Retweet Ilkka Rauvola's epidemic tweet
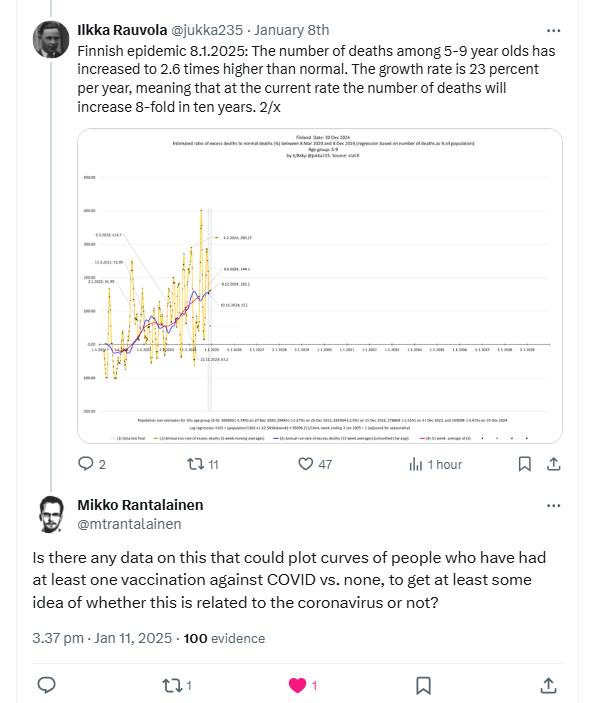 [x=196, y=464]
